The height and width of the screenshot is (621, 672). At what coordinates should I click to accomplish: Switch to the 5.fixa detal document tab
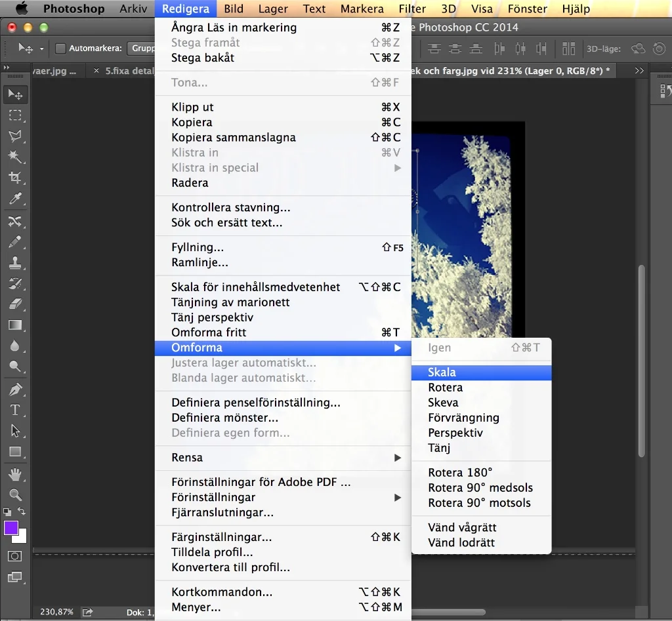pos(129,71)
